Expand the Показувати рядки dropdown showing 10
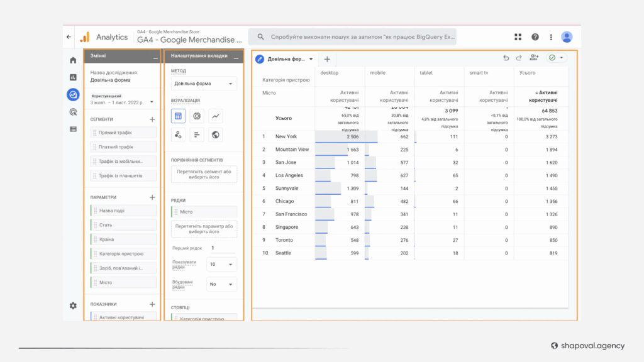Viewport: 644px width, 362px height. (223, 265)
